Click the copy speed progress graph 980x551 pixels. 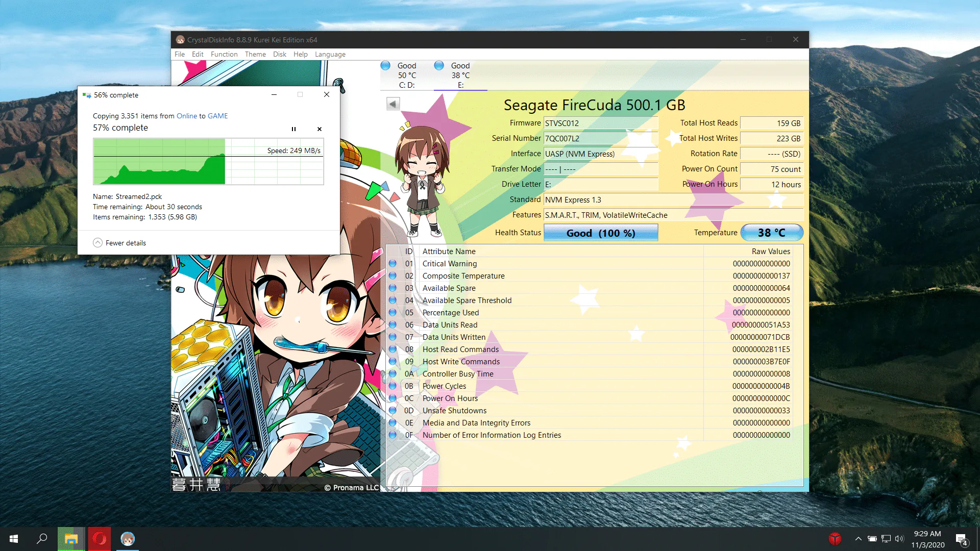click(208, 161)
